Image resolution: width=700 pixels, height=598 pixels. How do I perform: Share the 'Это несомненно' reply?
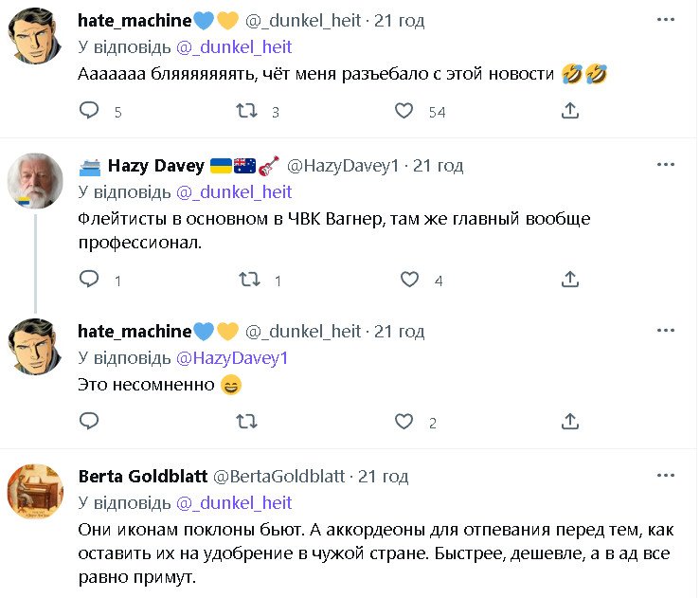click(570, 422)
